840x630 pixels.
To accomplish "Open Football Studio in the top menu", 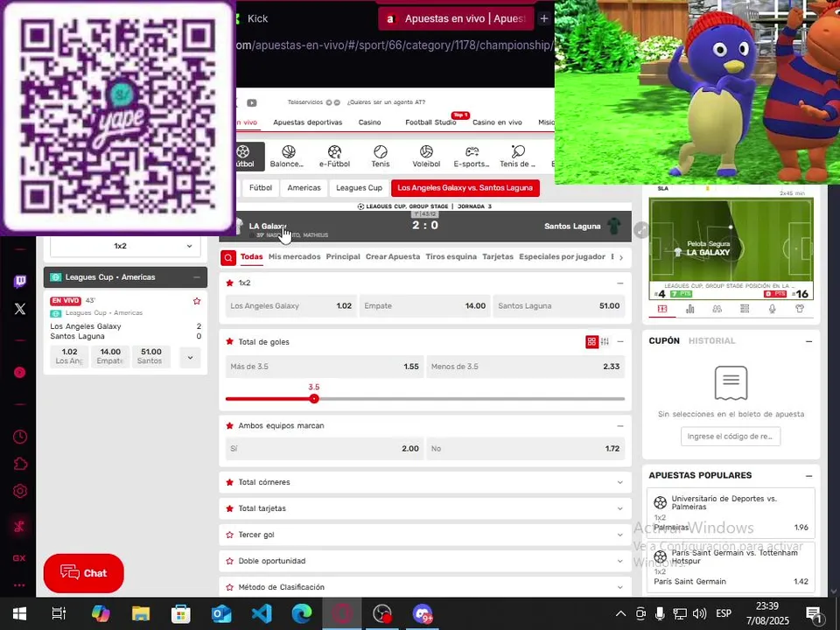I will 430,122.
